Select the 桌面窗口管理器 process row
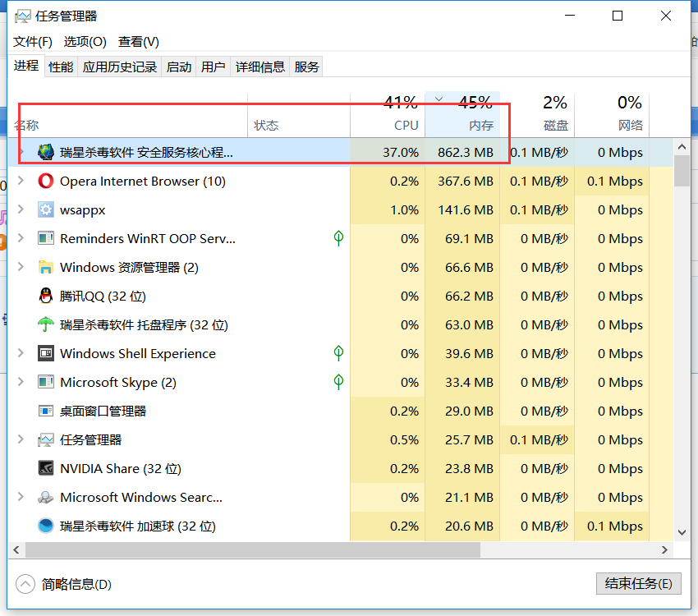This screenshot has width=698, height=616. coord(341,411)
